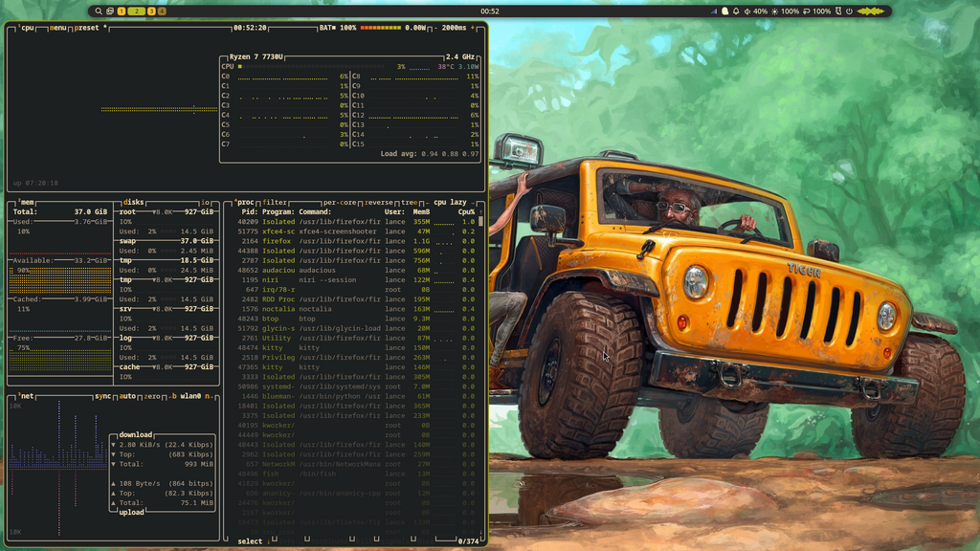Viewport: 980px width, 551px height.
Task: Toggle per-core process CPU usage
Action: pyautogui.click(x=340, y=203)
